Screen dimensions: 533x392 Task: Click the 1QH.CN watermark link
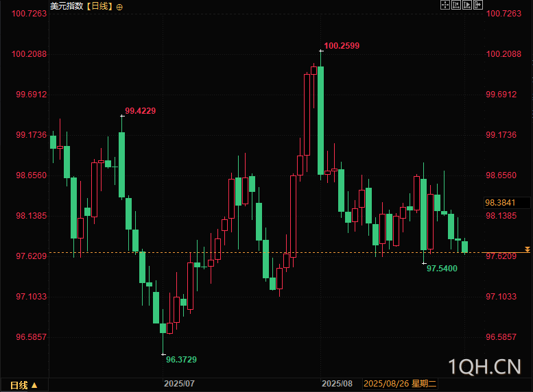coord(484,367)
